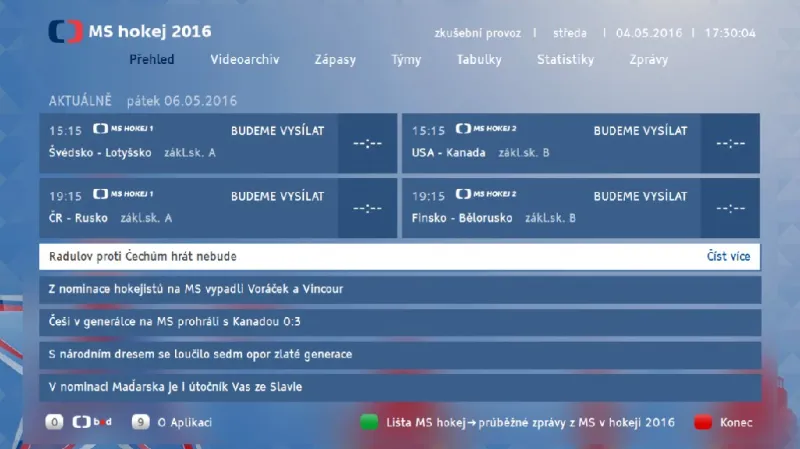The image size is (800, 449).
Task: Click the MS Hokej 2 channel logo in Finsko row
Action: pos(486,194)
